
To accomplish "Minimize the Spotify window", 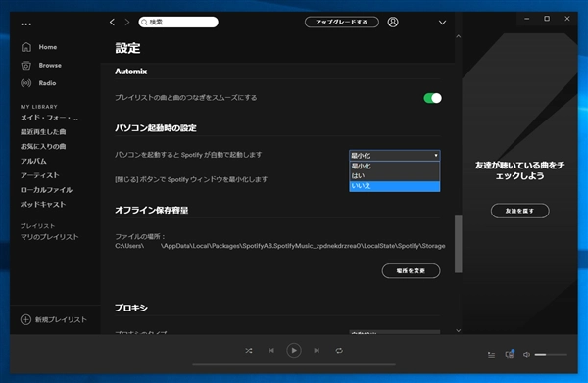I will (527, 19).
